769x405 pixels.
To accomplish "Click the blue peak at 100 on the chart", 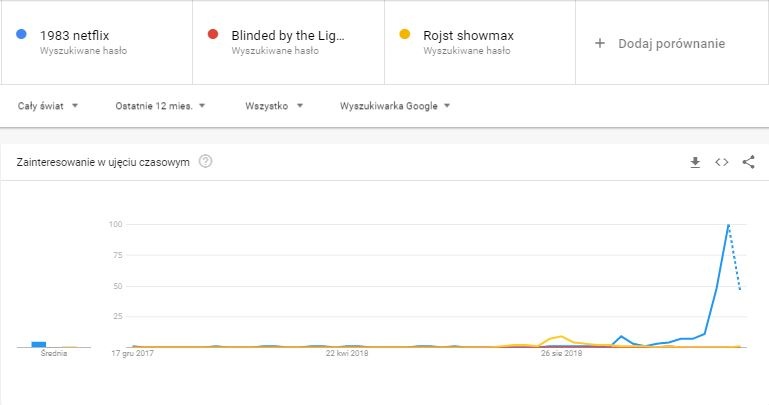I will (x=728, y=225).
